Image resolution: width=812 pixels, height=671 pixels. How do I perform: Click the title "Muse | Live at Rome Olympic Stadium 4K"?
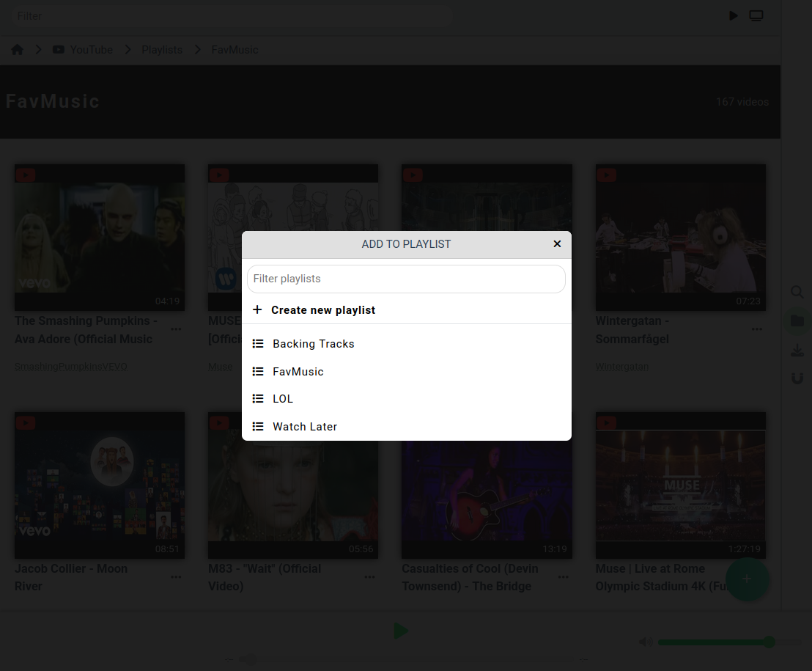point(661,577)
